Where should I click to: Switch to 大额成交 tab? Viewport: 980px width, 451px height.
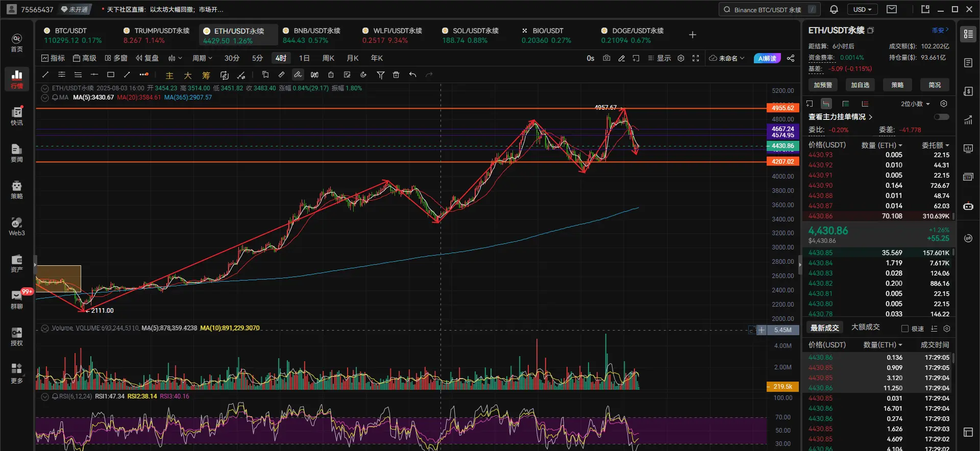[866, 327]
